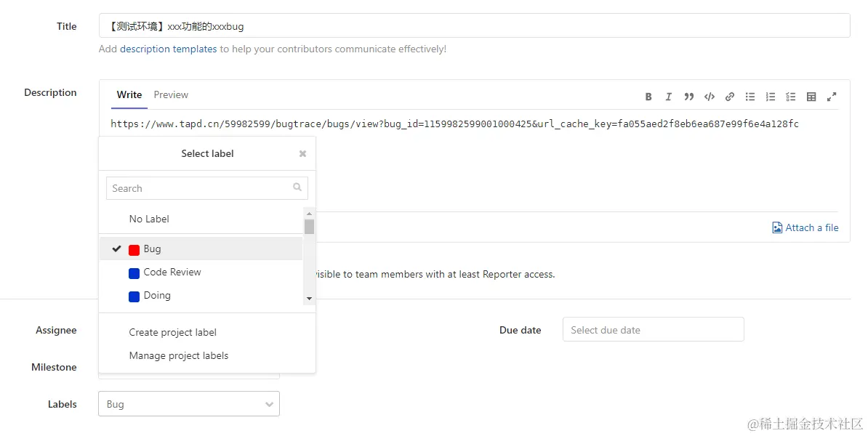Click the blue Doing color swatch

[x=134, y=296]
